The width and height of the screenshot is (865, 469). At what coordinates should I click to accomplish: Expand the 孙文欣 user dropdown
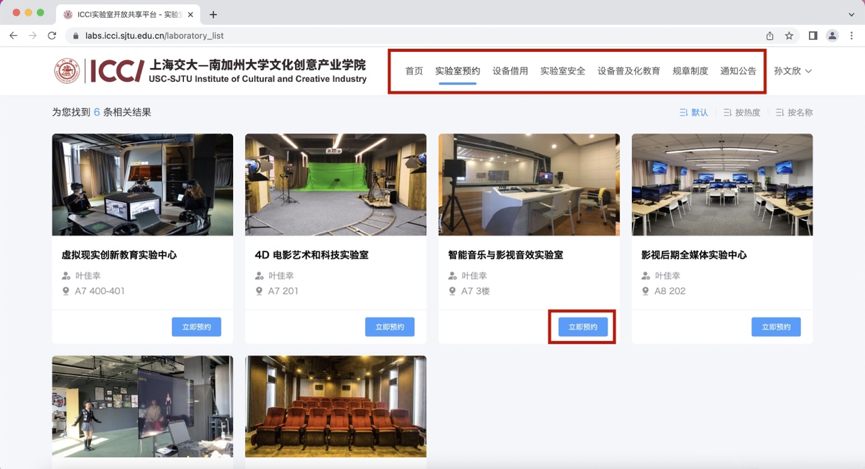coord(792,71)
